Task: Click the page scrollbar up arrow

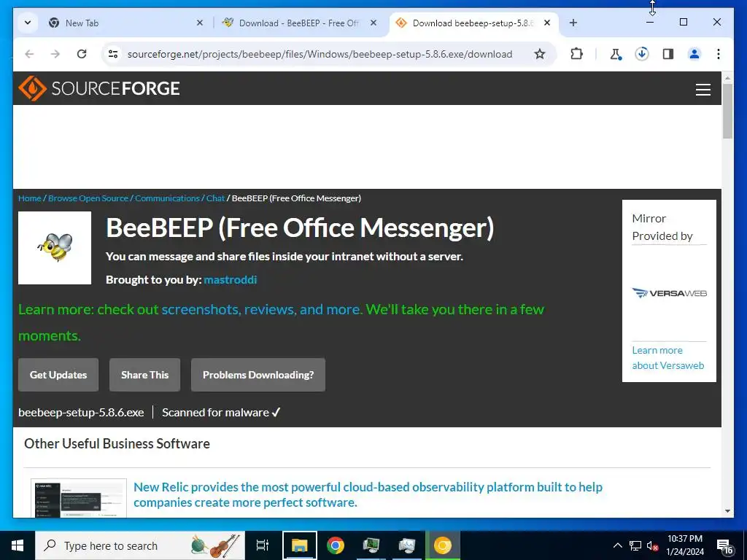Action: point(727,77)
